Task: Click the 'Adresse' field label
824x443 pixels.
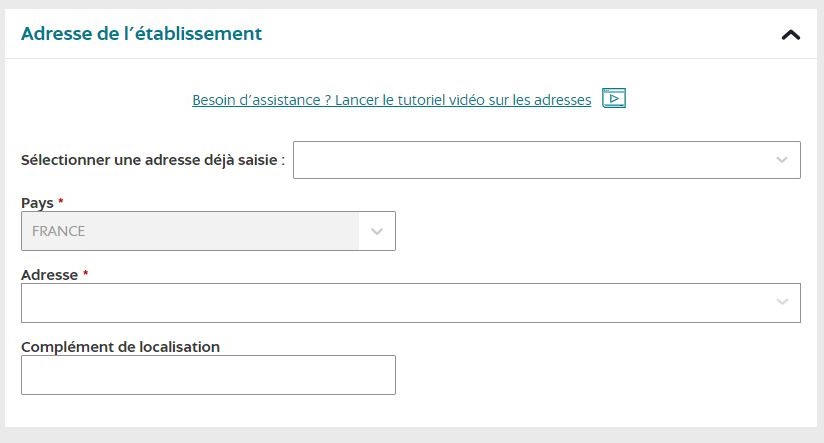Action: (49, 275)
